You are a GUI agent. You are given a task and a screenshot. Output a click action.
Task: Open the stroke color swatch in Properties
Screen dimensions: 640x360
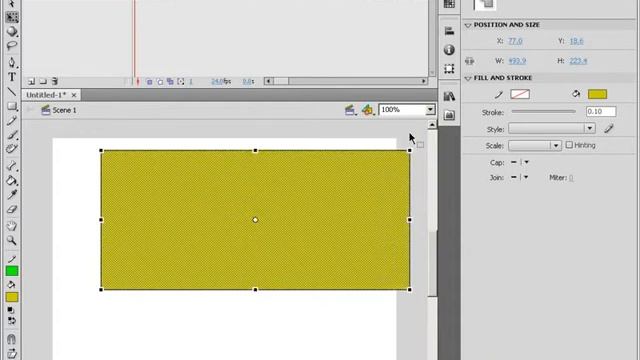tap(520, 94)
